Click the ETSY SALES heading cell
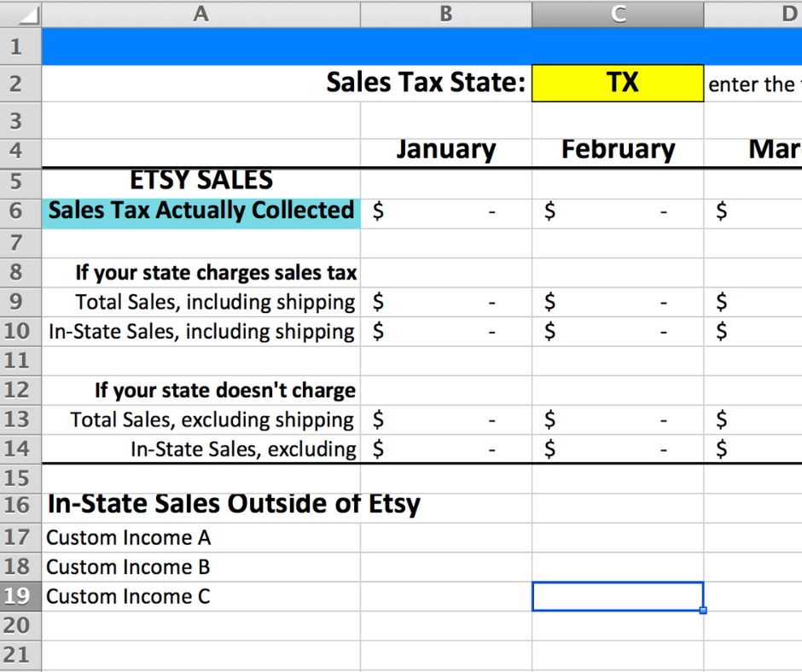The width and height of the screenshot is (802, 672). [x=200, y=181]
